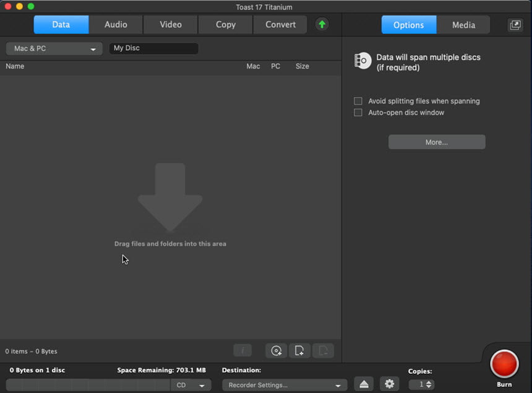Image resolution: width=532 pixels, height=393 pixels.
Task: Click the red Burn button
Action: coord(504,364)
